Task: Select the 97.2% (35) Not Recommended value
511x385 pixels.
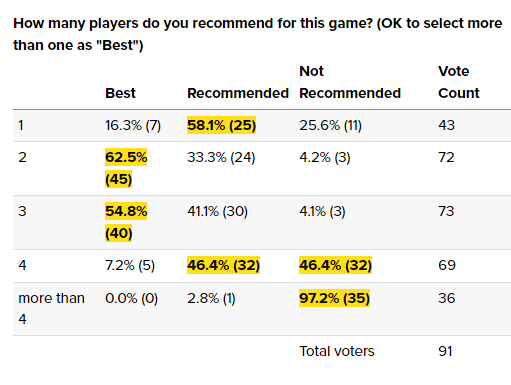Action: tap(334, 298)
